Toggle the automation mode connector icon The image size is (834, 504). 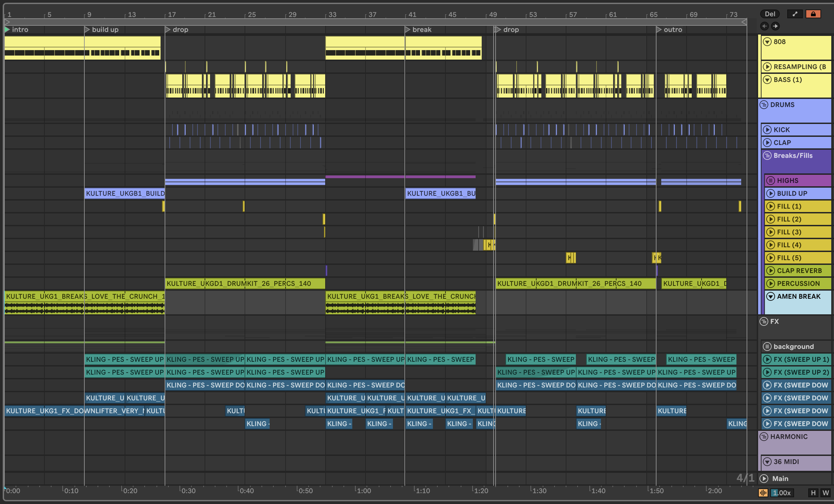click(795, 14)
